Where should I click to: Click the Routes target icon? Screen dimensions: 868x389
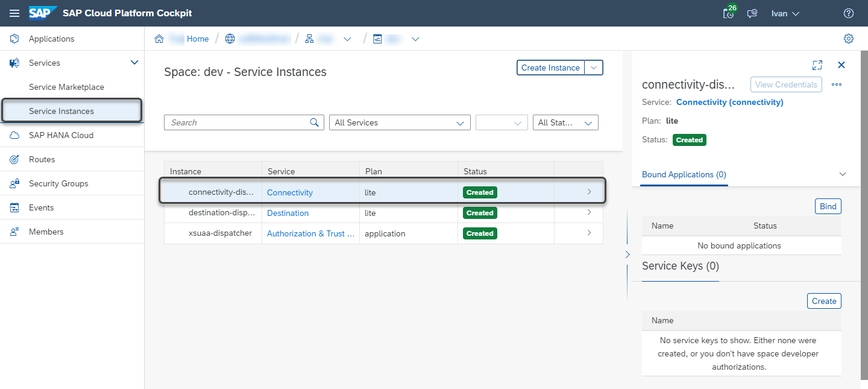click(x=14, y=159)
